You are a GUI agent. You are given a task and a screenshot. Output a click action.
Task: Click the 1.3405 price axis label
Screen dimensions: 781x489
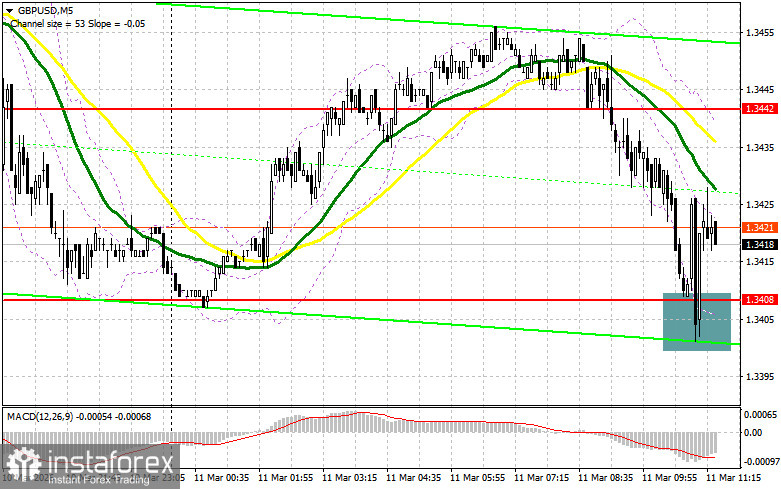[760, 319]
